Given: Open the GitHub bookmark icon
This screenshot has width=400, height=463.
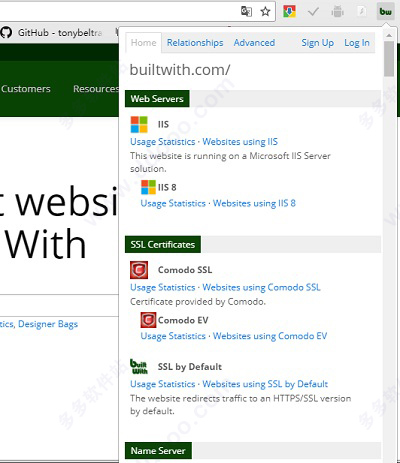Looking at the screenshot, I should (6, 32).
